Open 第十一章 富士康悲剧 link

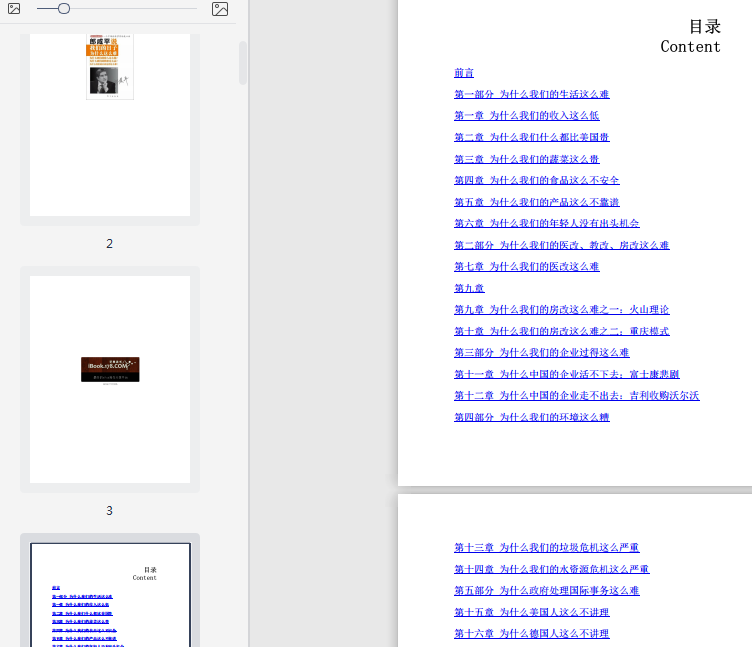[x=566, y=374]
